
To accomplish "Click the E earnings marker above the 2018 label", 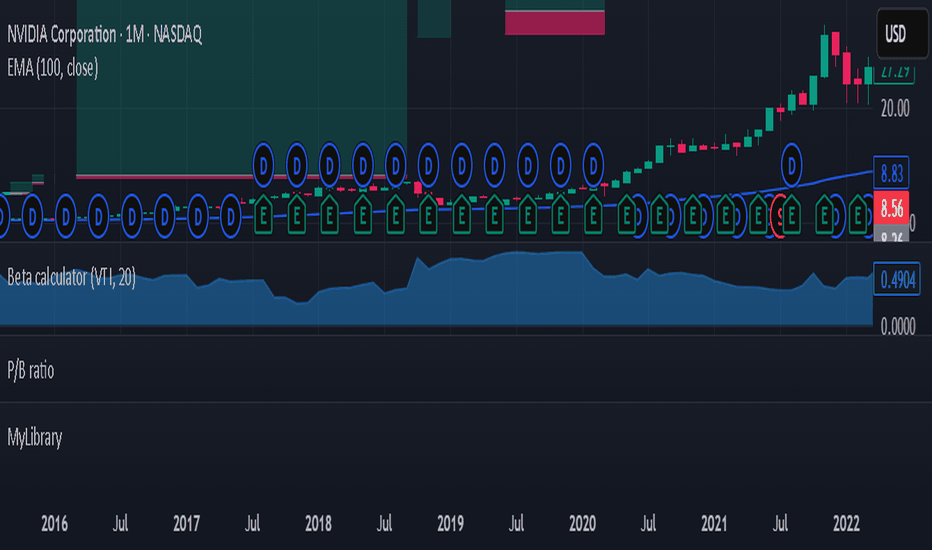I will tap(329, 216).
